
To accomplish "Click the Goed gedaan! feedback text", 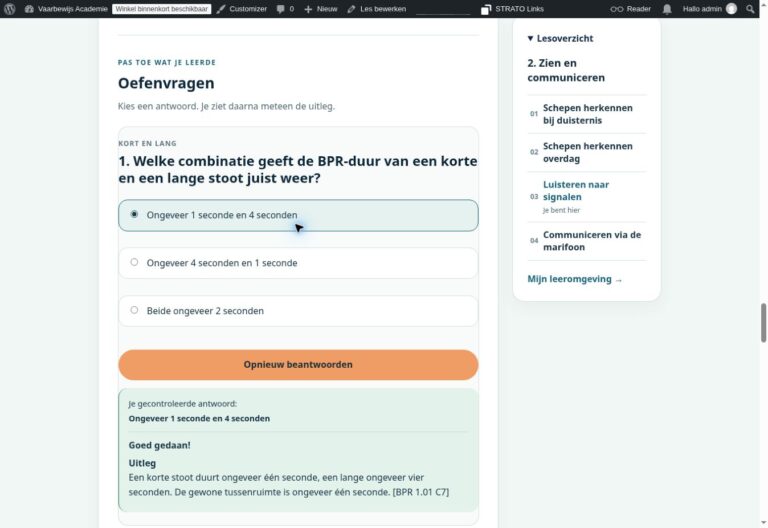I will point(160,445).
